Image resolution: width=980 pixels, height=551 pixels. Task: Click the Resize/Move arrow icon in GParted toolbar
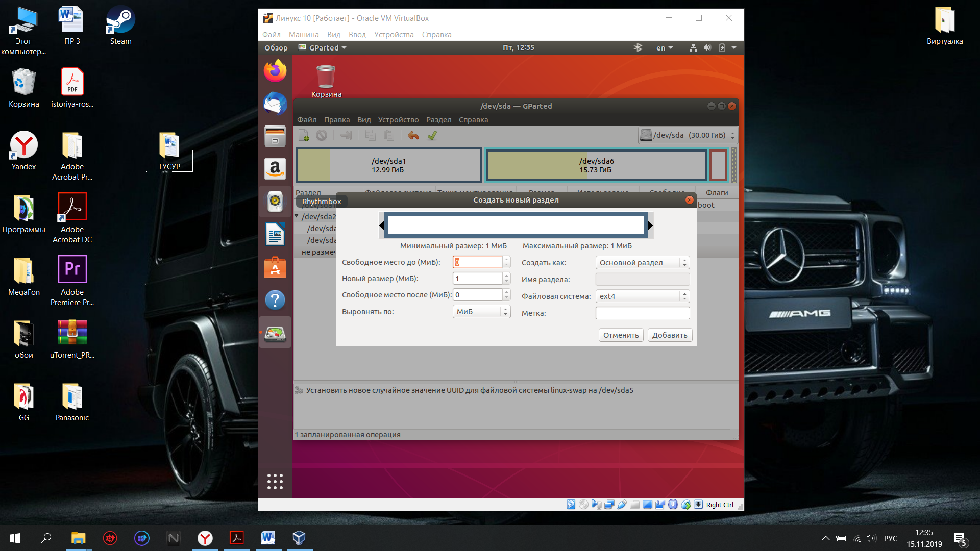coord(346,135)
